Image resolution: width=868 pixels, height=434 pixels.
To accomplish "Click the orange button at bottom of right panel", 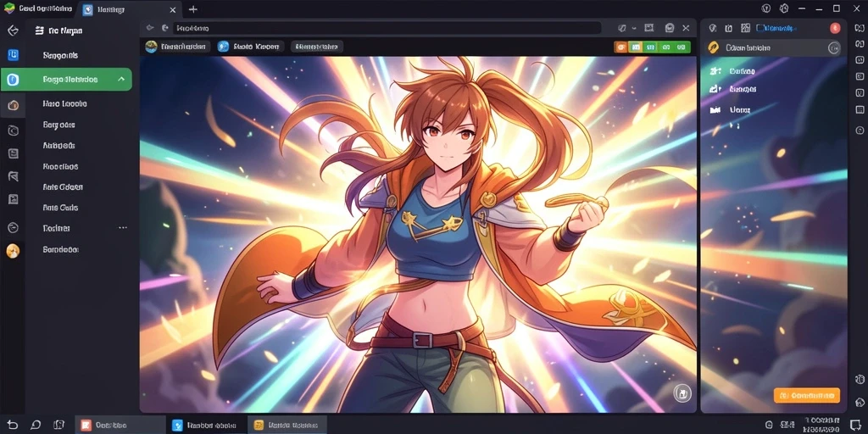I will (x=807, y=395).
